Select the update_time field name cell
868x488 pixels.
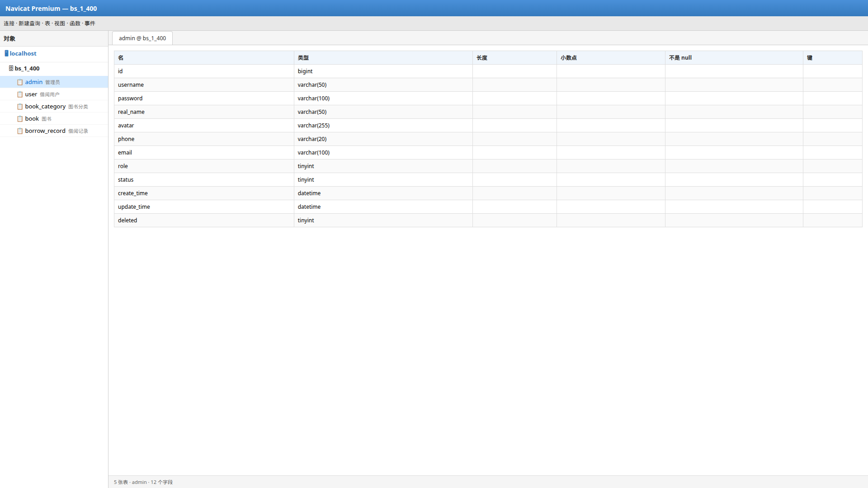204,207
